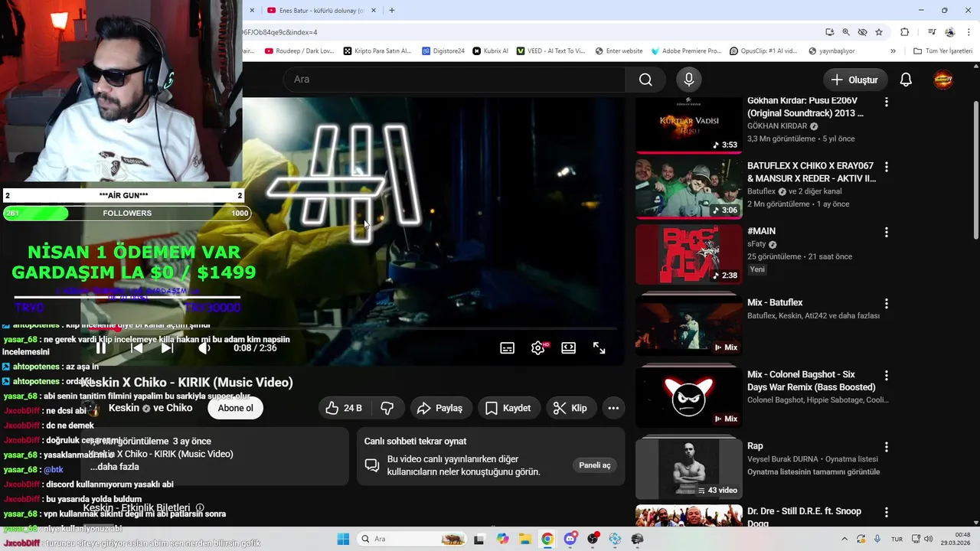980x551 pixels.
Task: Subscribe using Abone ol button
Action: [x=235, y=408]
